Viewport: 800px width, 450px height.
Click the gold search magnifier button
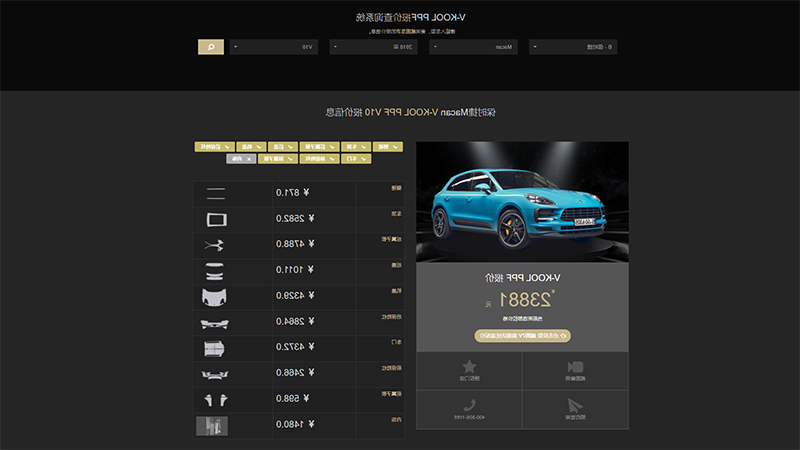click(x=211, y=47)
